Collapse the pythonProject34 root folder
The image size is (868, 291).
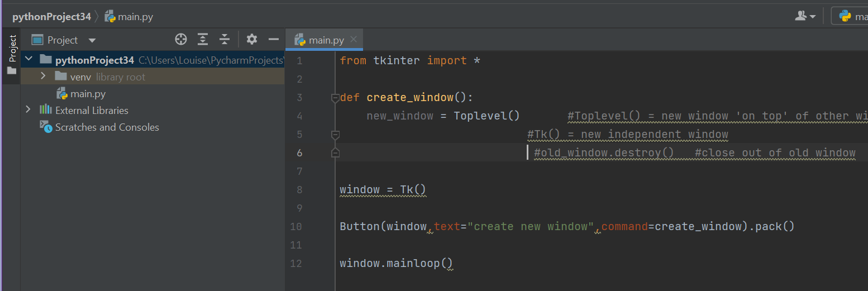[x=28, y=60]
